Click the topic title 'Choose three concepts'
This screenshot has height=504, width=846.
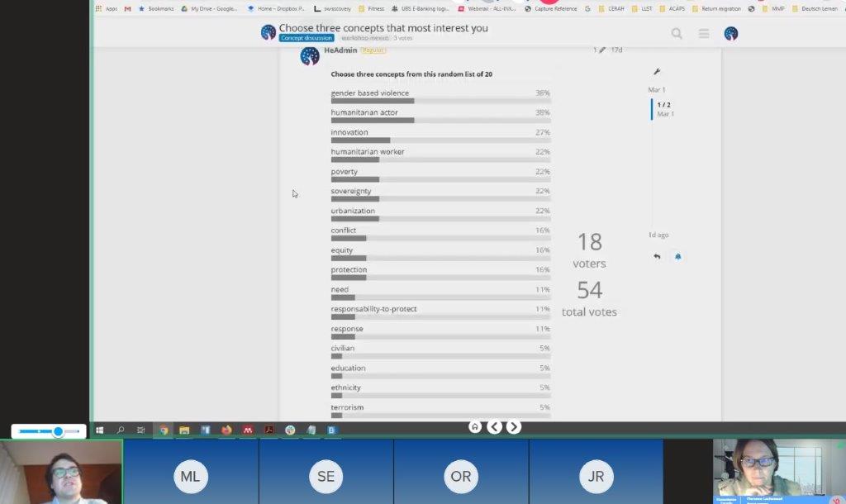pyautogui.click(x=383, y=27)
